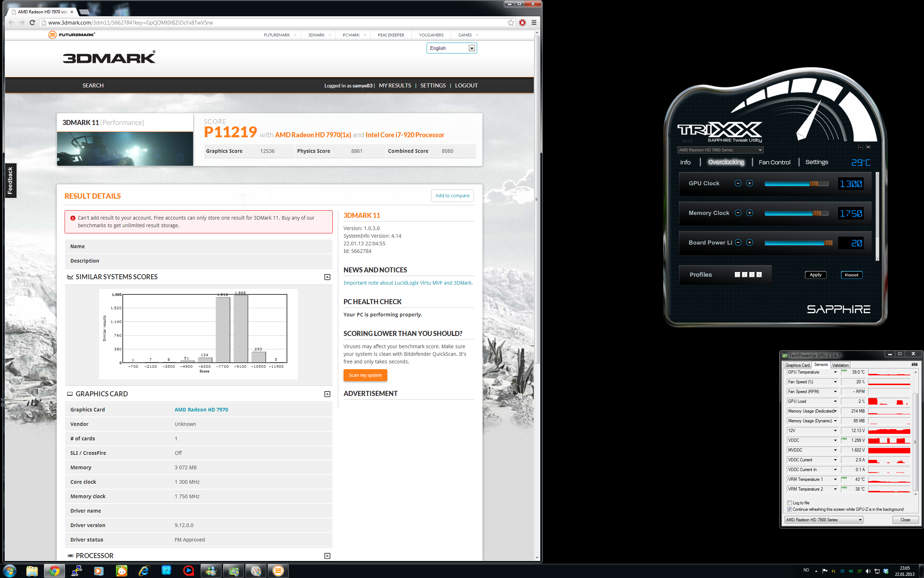This screenshot has height=578, width=924.
Task: Open the TRIXX Settings tab
Action: (x=817, y=162)
